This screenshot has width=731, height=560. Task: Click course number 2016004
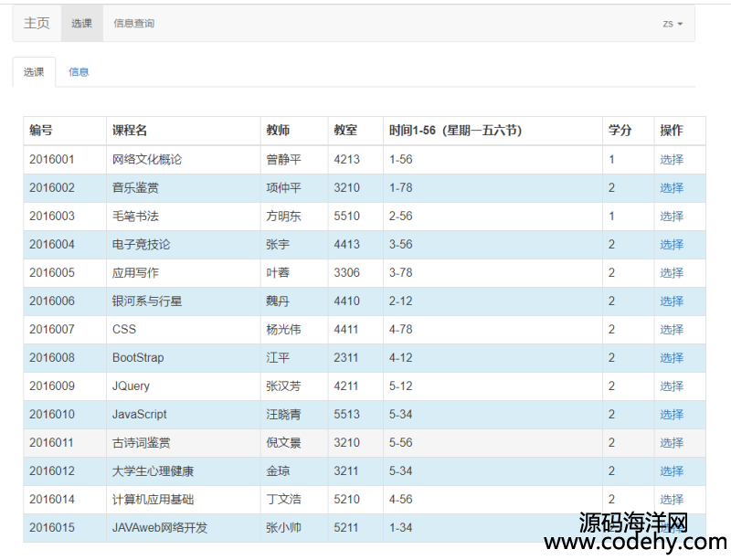click(52, 244)
